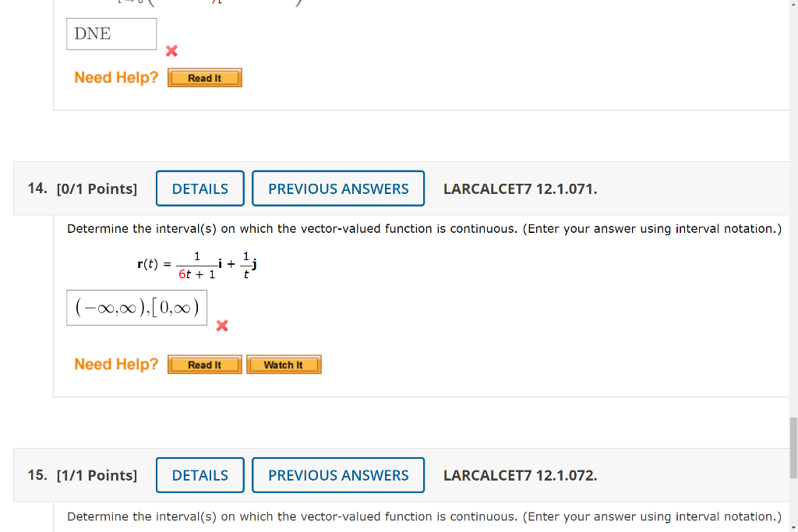
Task: Open the Watch It video for question 14
Action: point(284,364)
